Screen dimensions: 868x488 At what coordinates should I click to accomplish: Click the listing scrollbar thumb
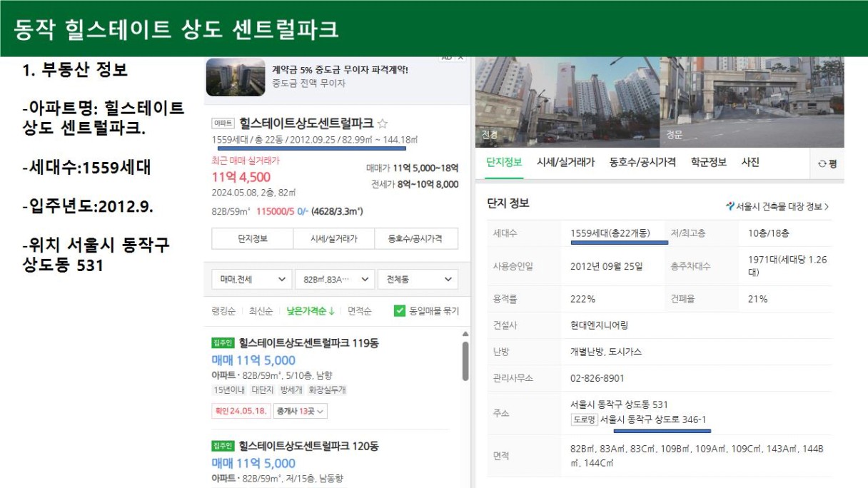click(x=465, y=361)
